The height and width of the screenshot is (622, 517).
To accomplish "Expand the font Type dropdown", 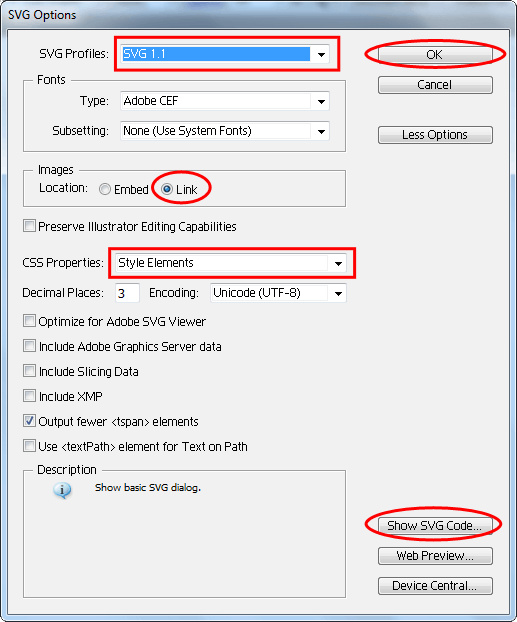I will coord(225,101).
